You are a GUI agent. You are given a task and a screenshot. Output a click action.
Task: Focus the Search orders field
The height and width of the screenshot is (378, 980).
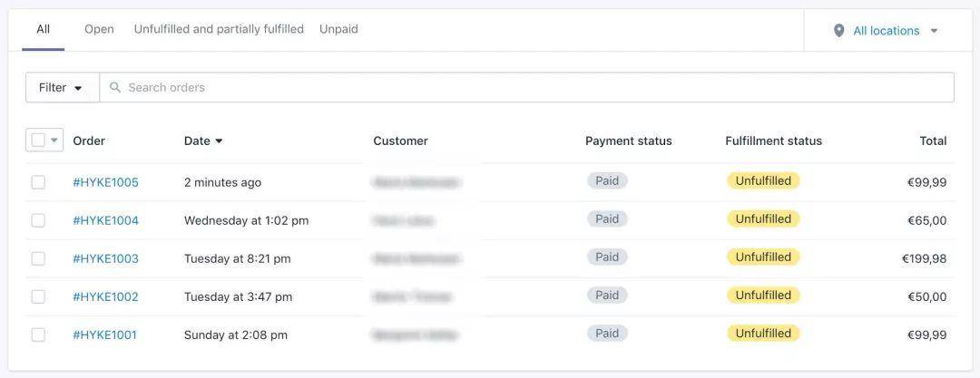coord(527,87)
